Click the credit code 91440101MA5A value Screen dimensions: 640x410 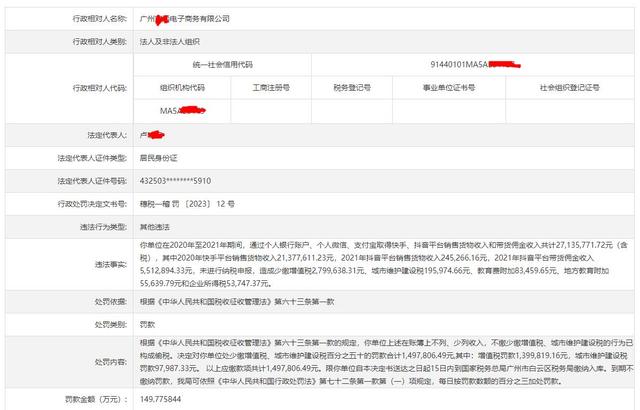[x=470, y=64]
